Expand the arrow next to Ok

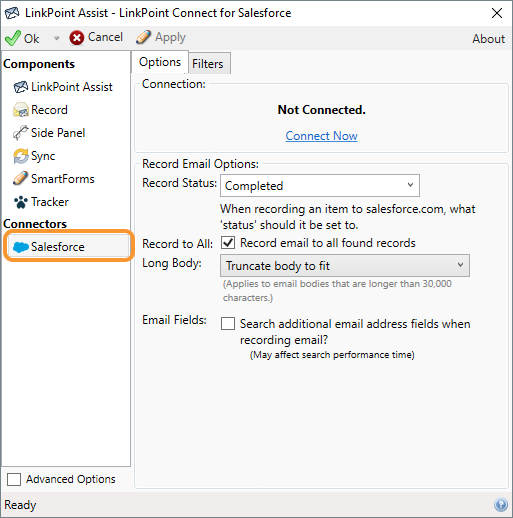56,38
